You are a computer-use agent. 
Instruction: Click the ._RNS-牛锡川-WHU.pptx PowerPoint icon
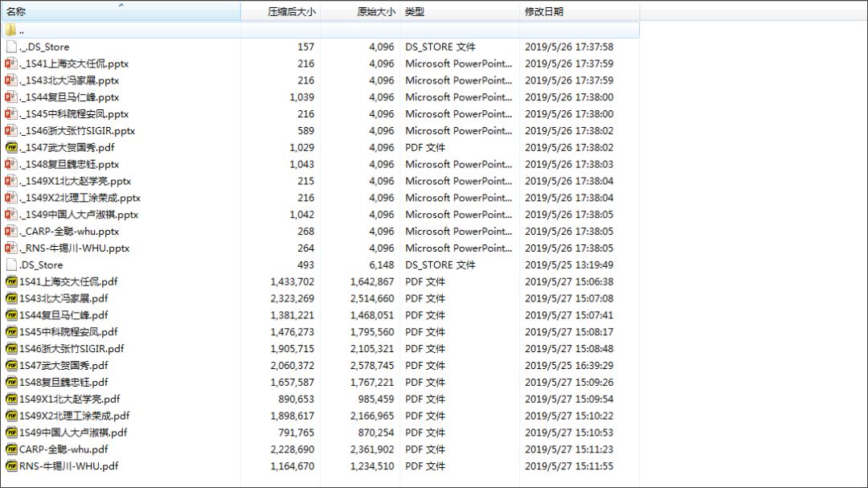click(x=11, y=248)
